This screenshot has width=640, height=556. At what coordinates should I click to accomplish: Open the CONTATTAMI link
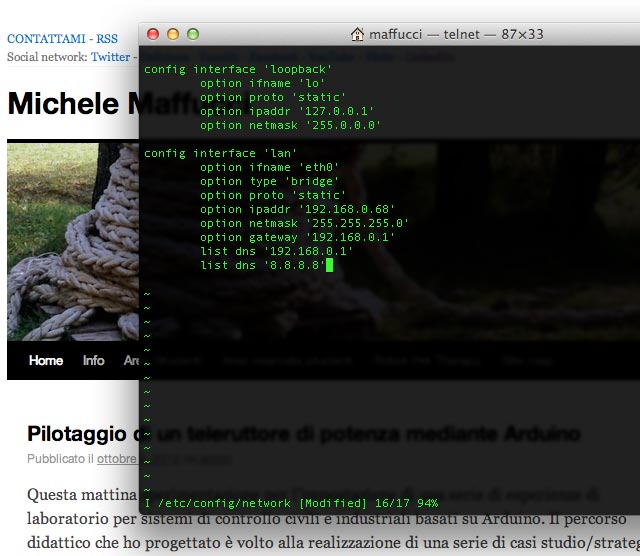point(45,39)
